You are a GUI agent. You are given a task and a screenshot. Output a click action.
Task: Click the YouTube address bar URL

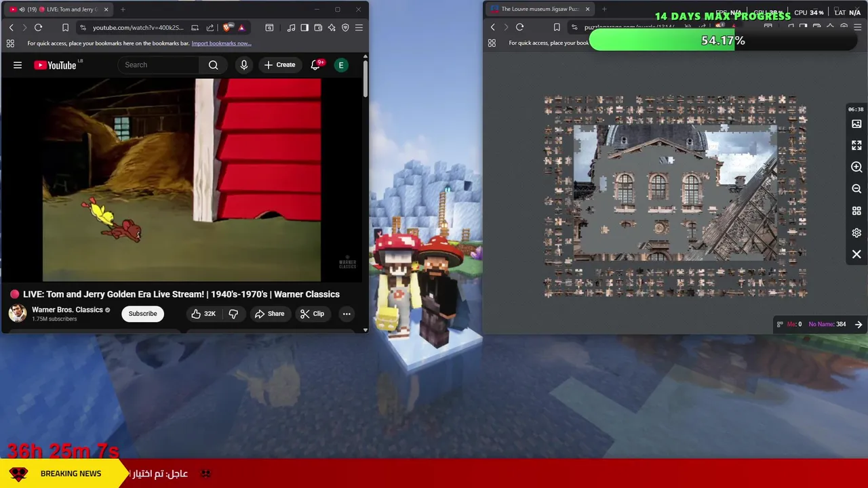click(x=138, y=27)
